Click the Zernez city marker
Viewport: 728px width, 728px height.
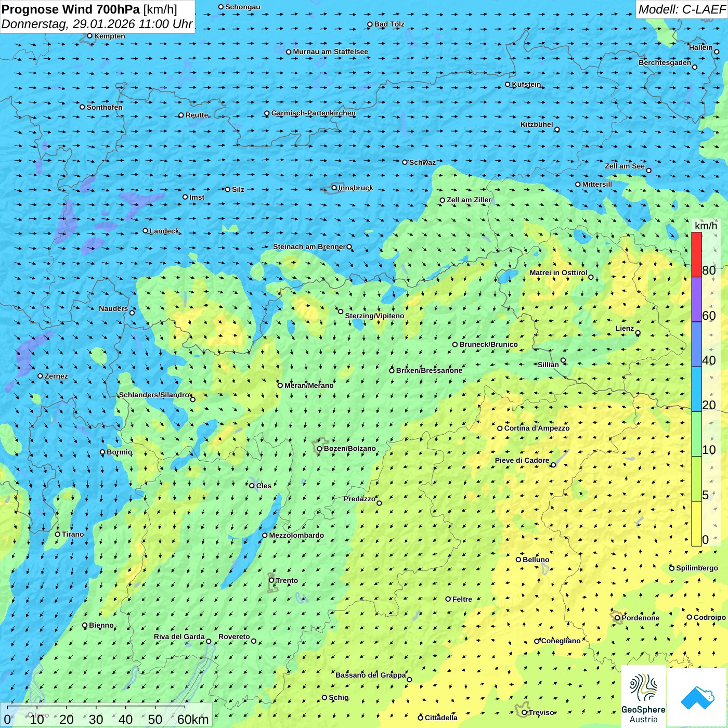tap(41, 376)
